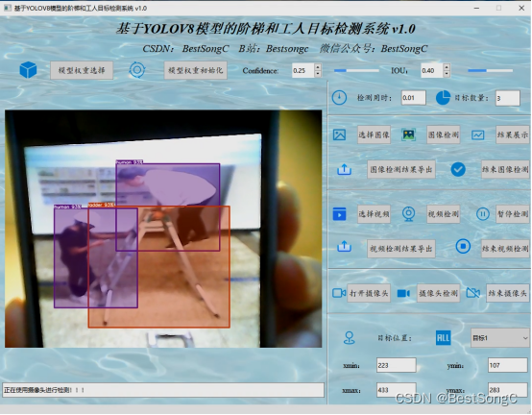Export results with 图像检测结果导出
The image size is (532, 415).
[x=401, y=169]
